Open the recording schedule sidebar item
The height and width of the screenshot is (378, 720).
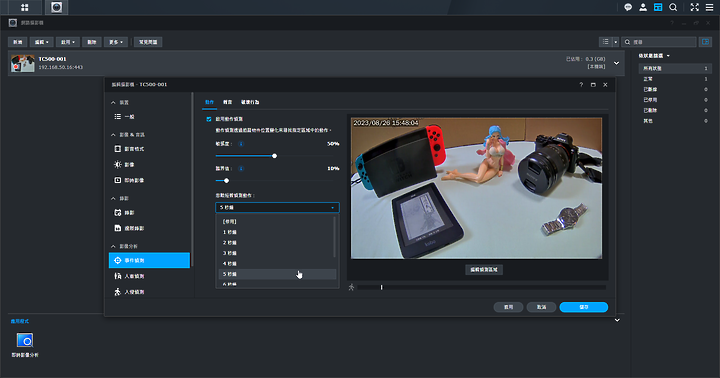click(x=149, y=213)
